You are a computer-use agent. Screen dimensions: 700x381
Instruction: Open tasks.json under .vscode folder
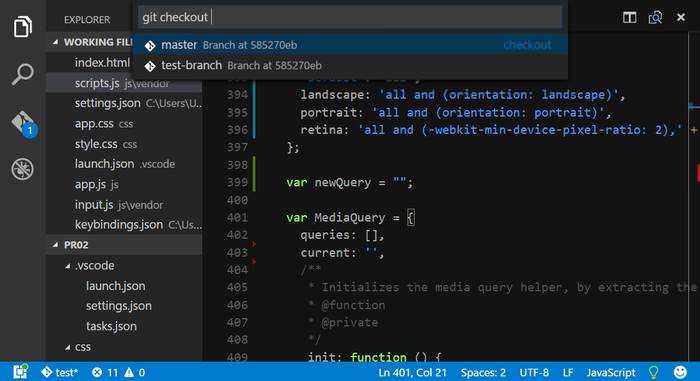click(111, 326)
